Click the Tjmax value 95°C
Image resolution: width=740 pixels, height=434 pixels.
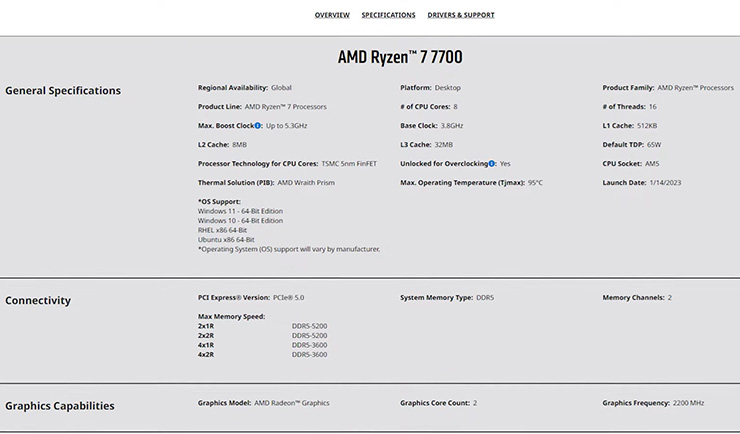pyautogui.click(x=535, y=183)
